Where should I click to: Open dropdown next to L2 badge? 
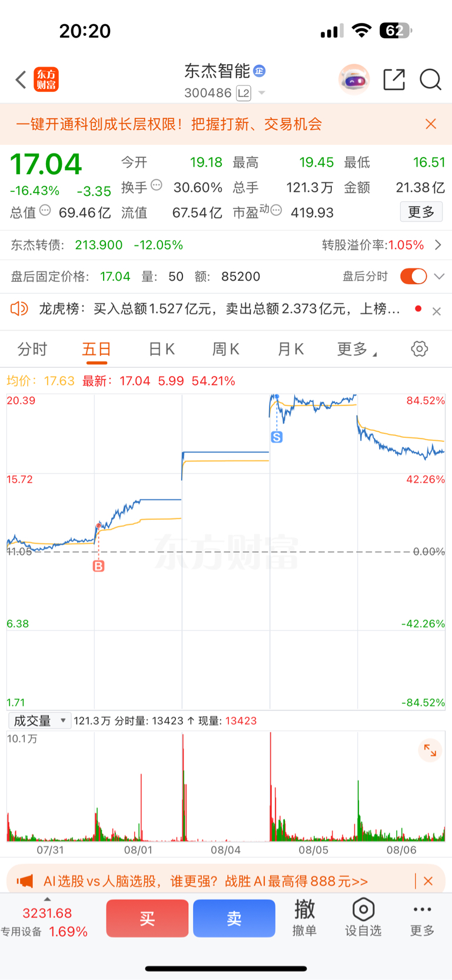pyautogui.click(x=262, y=93)
